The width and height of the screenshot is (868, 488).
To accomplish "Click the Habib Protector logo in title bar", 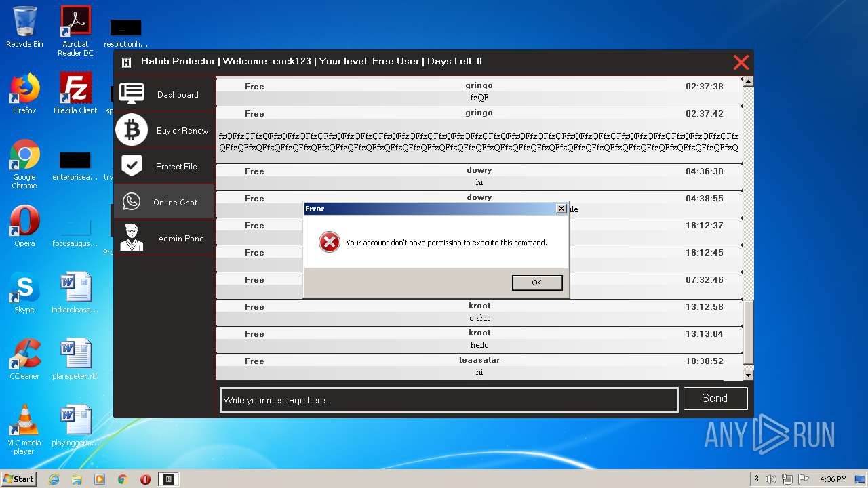I will coord(126,62).
